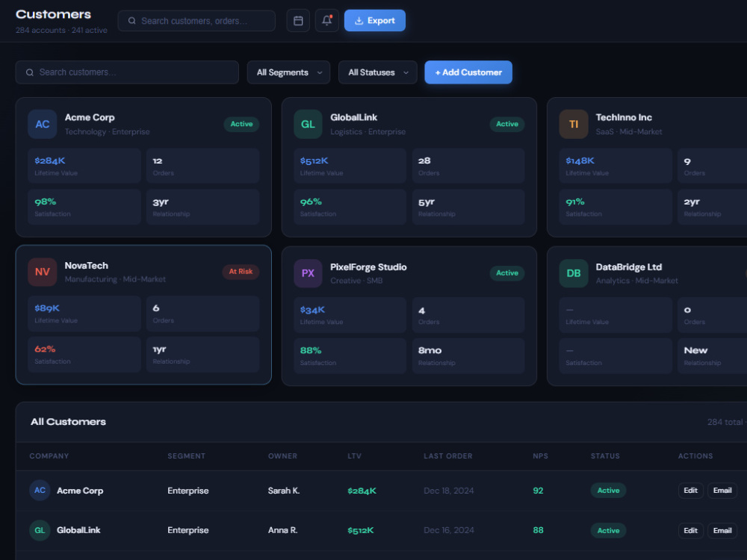
Task: Click the Export button
Action: click(x=375, y=20)
